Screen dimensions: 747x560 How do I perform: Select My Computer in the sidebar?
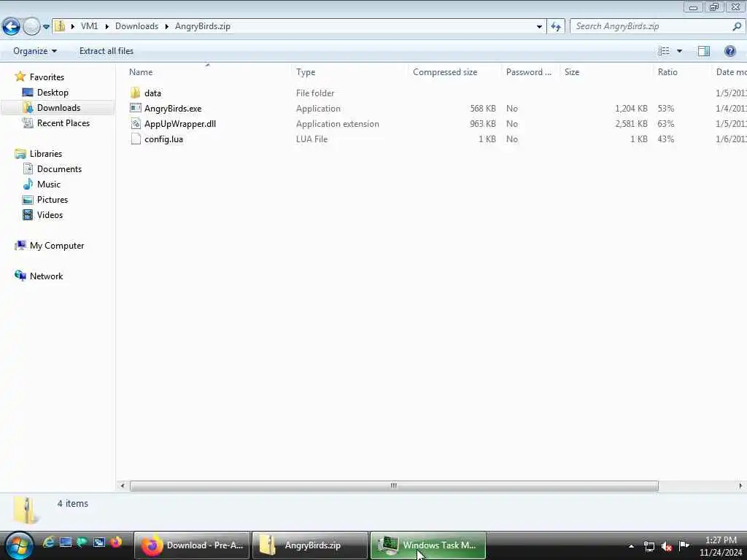[x=57, y=246]
